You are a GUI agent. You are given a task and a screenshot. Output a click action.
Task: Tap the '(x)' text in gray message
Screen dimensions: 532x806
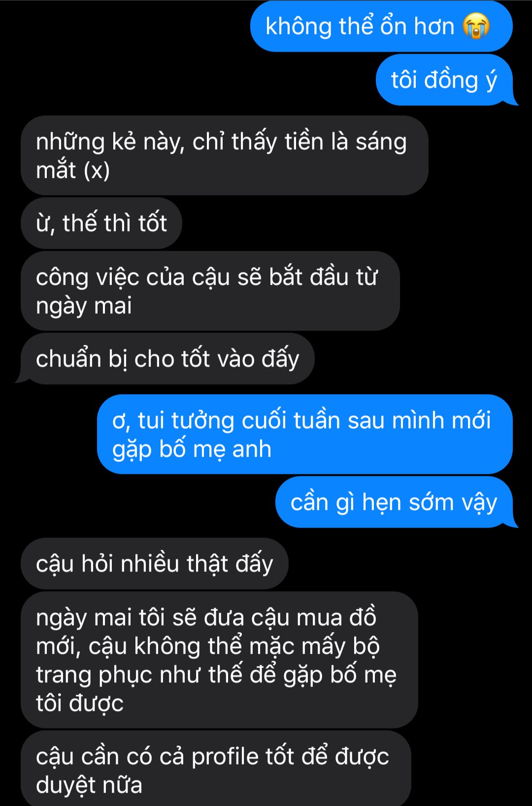[97, 170]
